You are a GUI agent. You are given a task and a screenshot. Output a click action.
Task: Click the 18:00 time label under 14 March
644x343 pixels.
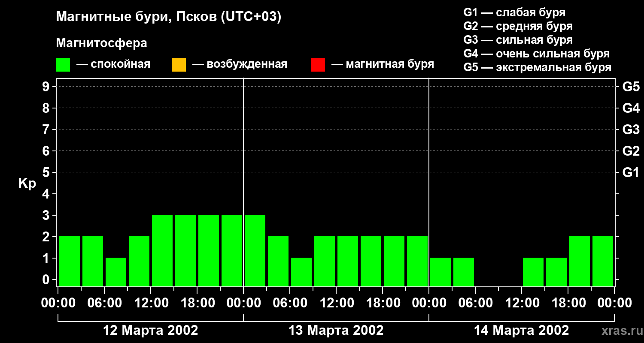pos(568,303)
